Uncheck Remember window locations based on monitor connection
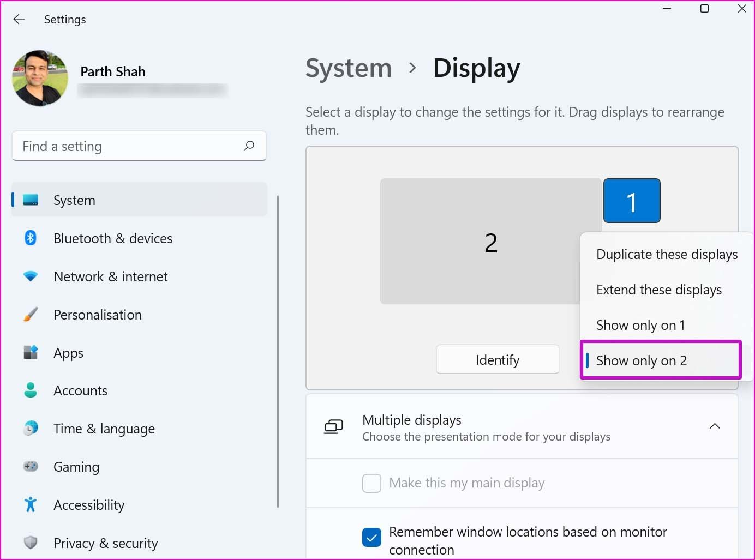The image size is (755, 560). [x=371, y=537]
